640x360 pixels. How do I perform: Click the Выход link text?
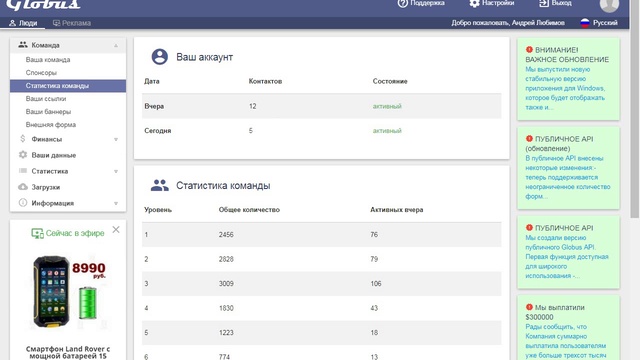(561, 3)
